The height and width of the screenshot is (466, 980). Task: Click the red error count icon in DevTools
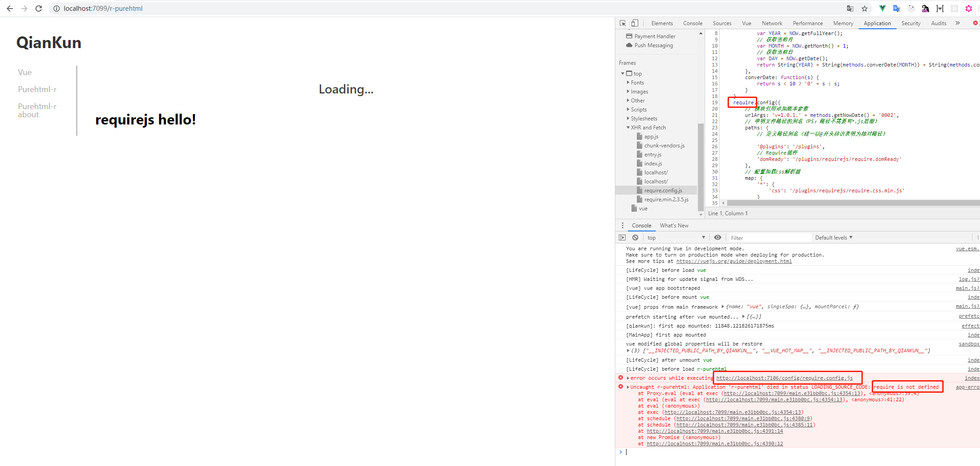pos(975,23)
